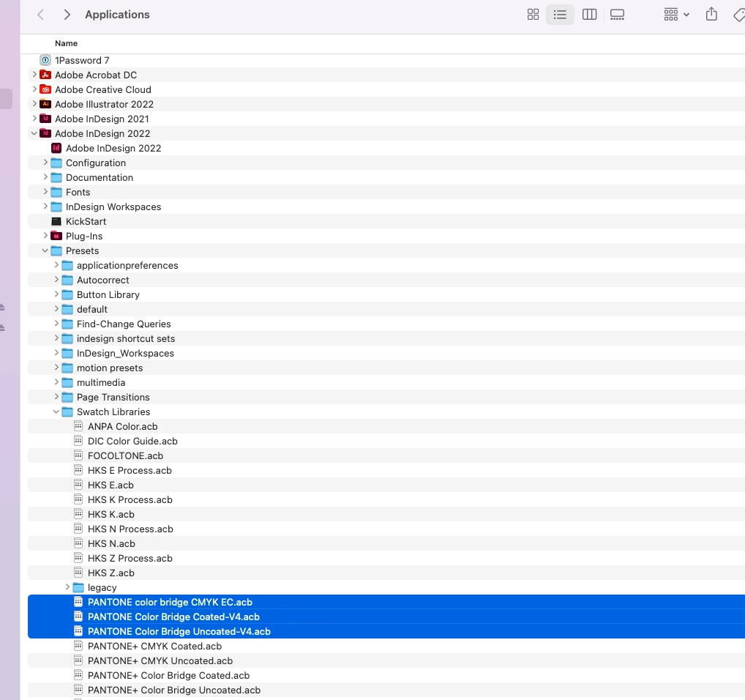Select HKS N.acb file

[386, 543]
